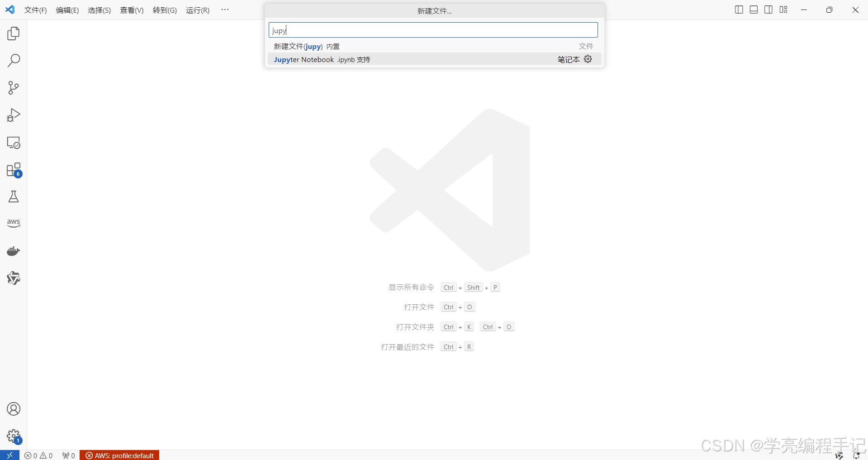Open the 运行(R) menu
This screenshot has height=460, width=868.
coord(198,10)
